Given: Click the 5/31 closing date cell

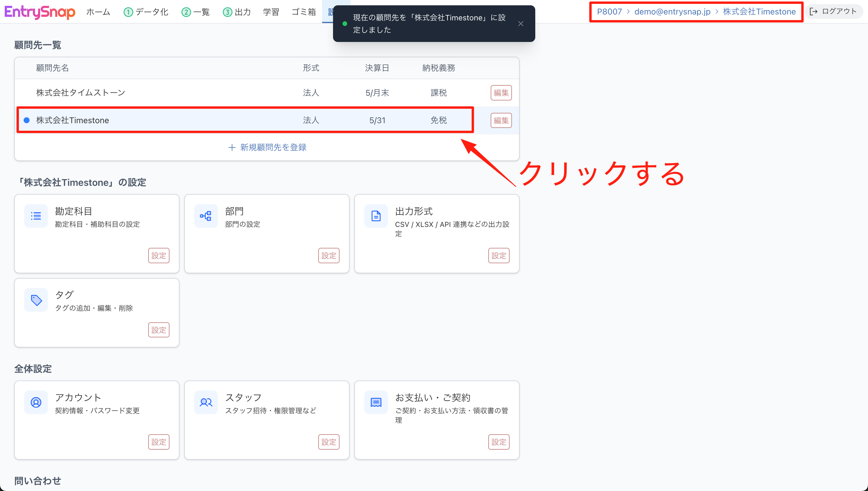Looking at the screenshot, I should 377,121.
